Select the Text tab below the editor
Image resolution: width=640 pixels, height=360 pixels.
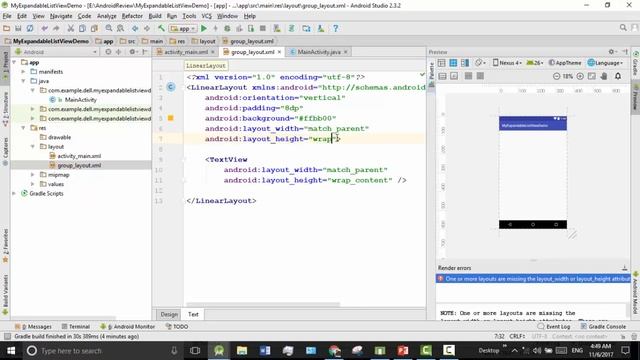click(x=193, y=314)
